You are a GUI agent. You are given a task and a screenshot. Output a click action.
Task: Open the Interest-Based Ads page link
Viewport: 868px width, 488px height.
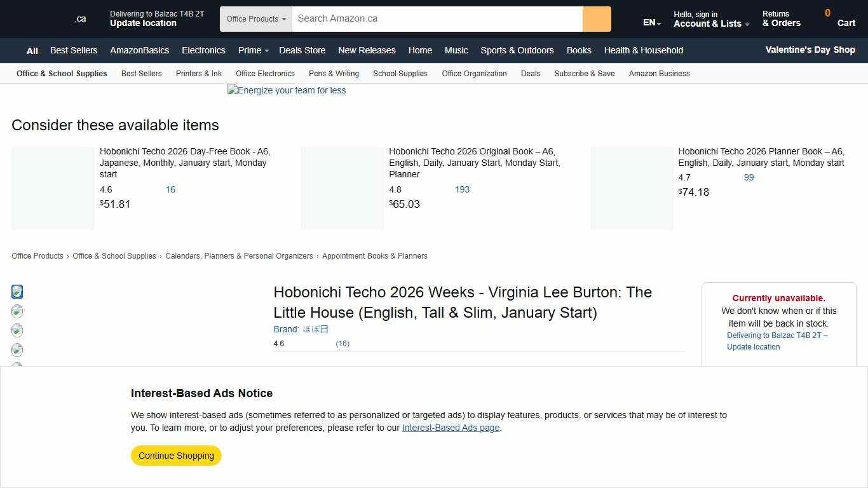pos(451,428)
